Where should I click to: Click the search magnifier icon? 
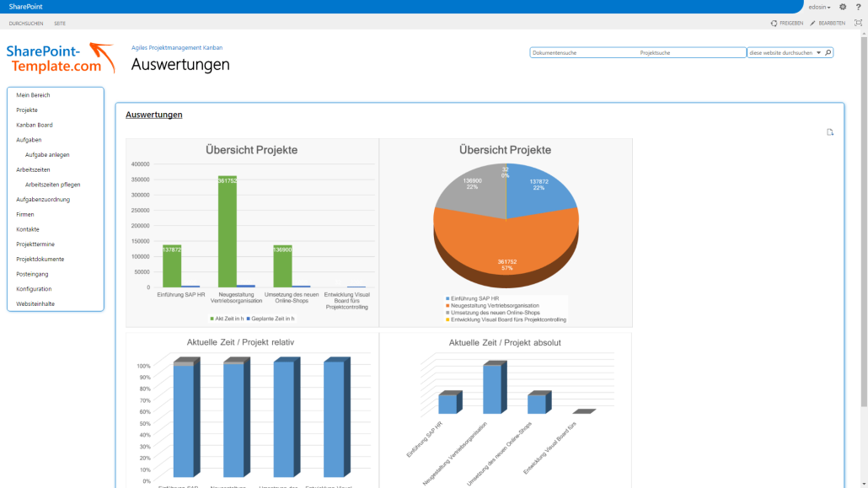click(828, 52)
